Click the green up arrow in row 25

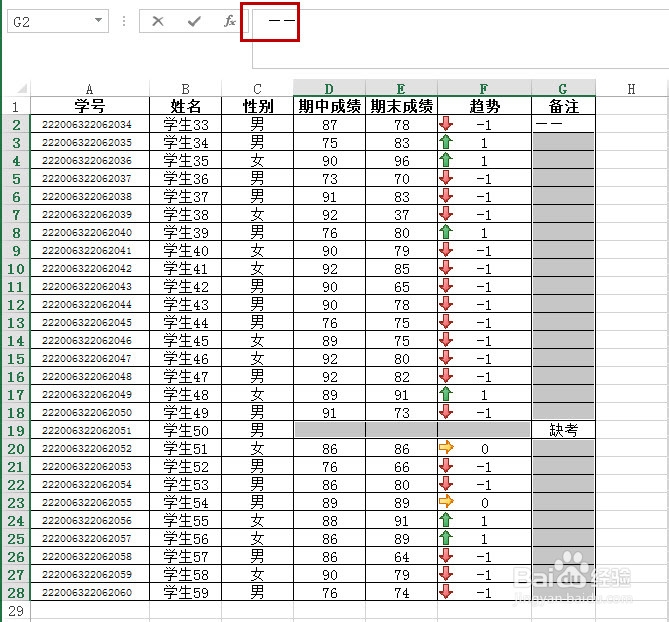[x=446, y=538]
